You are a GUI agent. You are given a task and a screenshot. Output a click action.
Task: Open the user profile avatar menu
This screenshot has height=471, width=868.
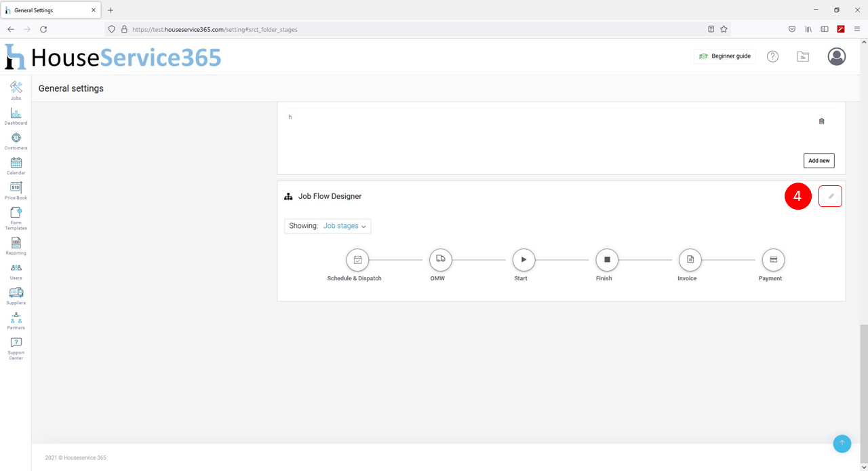coord(836,56)
